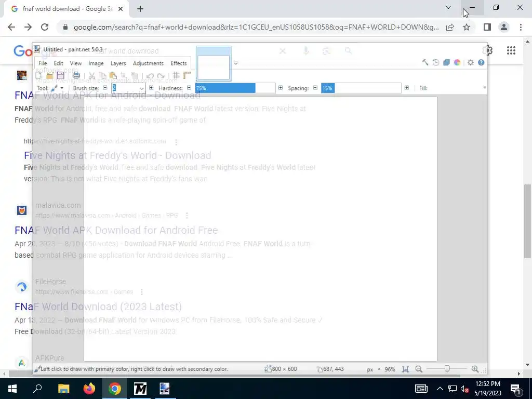Screen dimensions: 532x399
Task: Toggle Colors window wheel icon
Action: pos(457,62)
